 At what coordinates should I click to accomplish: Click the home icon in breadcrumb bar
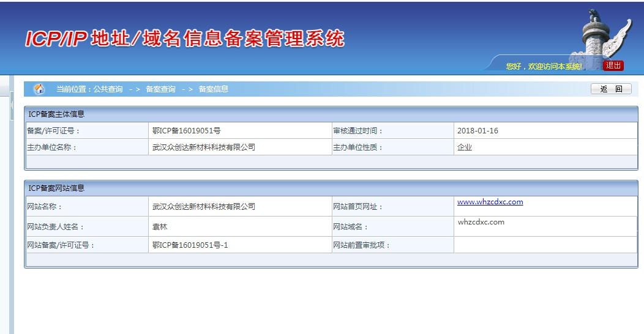[x=39, y=89]
